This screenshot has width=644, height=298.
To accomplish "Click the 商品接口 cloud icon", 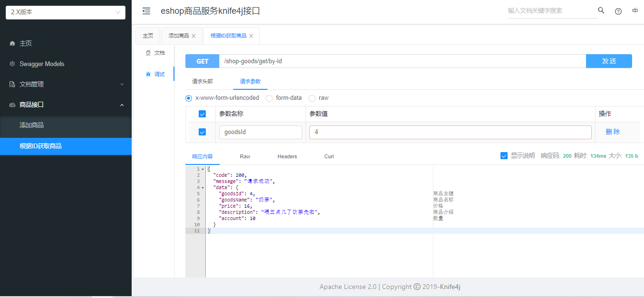I will (12, 105).
